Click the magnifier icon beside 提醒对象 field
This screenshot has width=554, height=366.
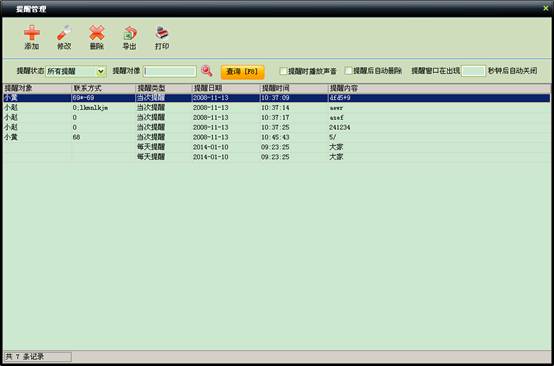point(207,71)
